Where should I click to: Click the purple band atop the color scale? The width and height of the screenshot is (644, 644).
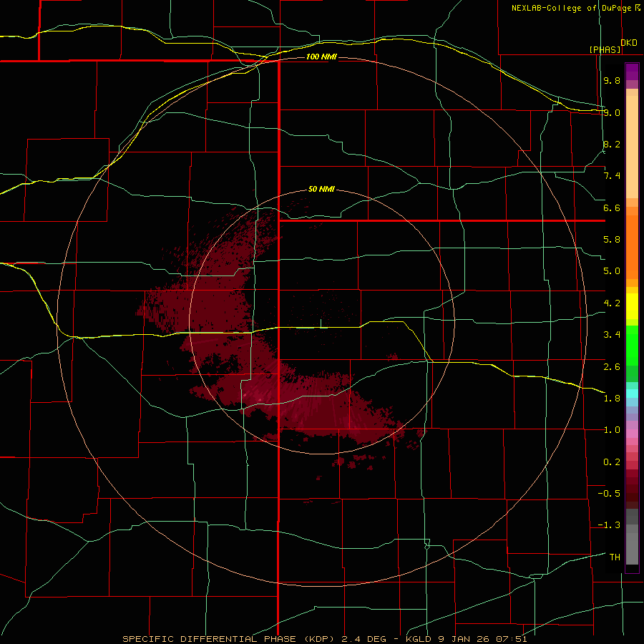[632, 72]
